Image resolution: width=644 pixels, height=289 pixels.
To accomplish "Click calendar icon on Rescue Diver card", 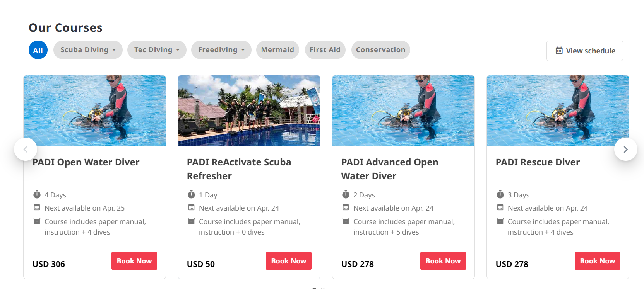I will [500, 207].
